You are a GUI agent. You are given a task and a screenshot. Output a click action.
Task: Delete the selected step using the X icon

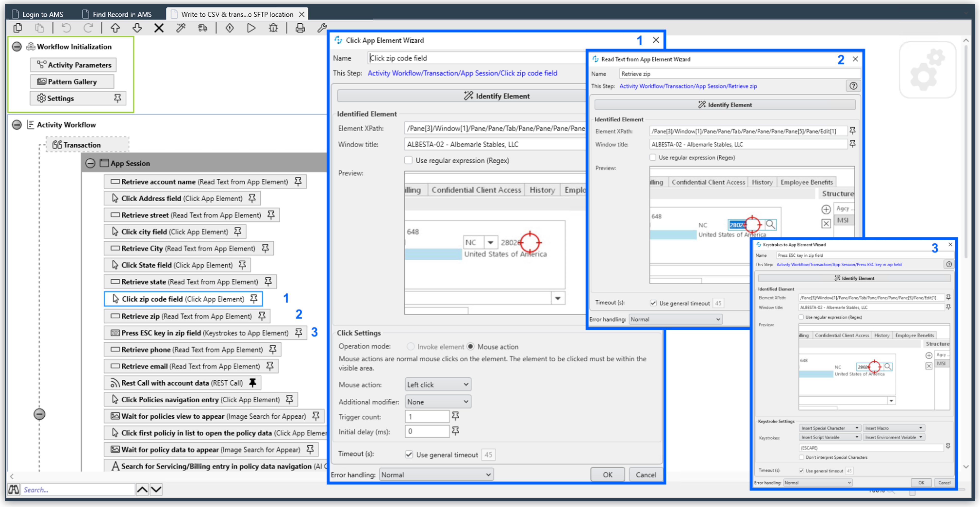coord(159,28)
